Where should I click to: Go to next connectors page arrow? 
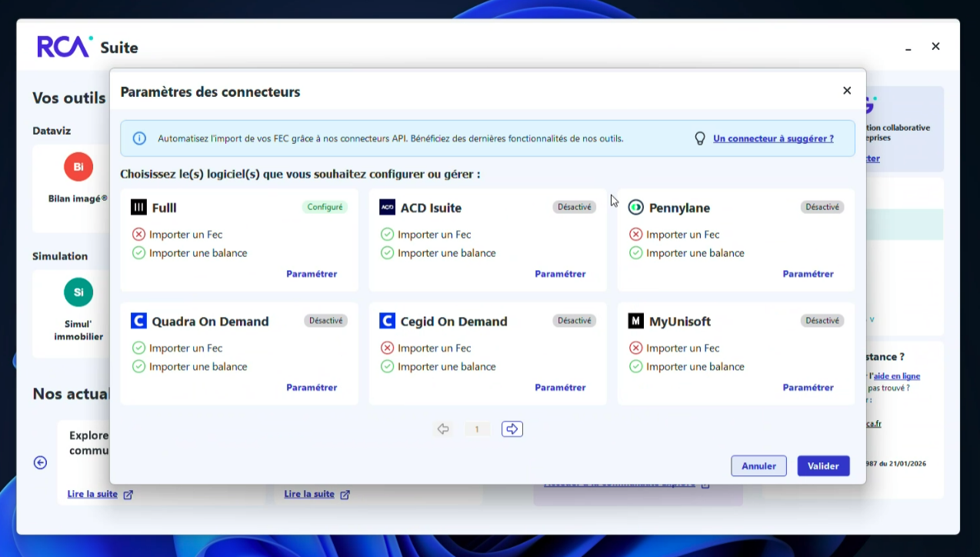(x=512, y=429)
